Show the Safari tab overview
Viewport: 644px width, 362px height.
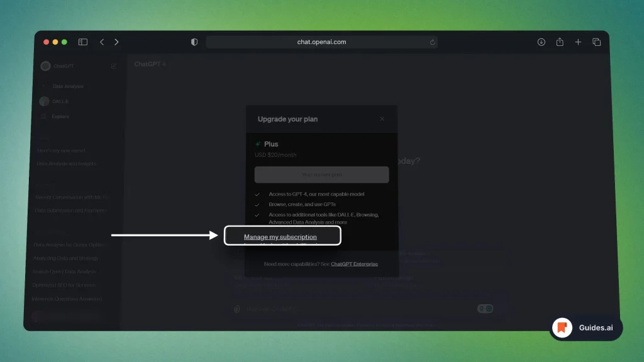597,42
